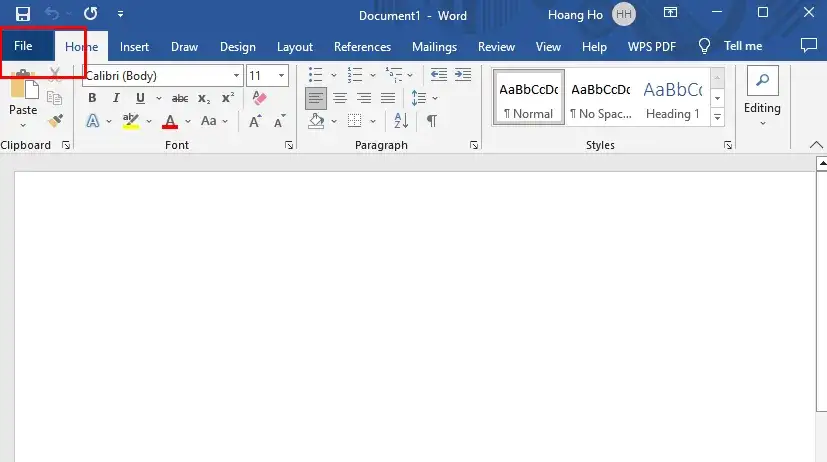827x462 pixels.
Task: Click the Copy icon
Action: coord(54,98)
